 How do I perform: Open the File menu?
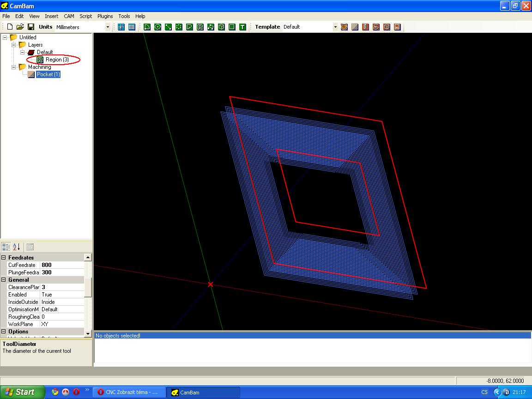click(x=6, y=16)
